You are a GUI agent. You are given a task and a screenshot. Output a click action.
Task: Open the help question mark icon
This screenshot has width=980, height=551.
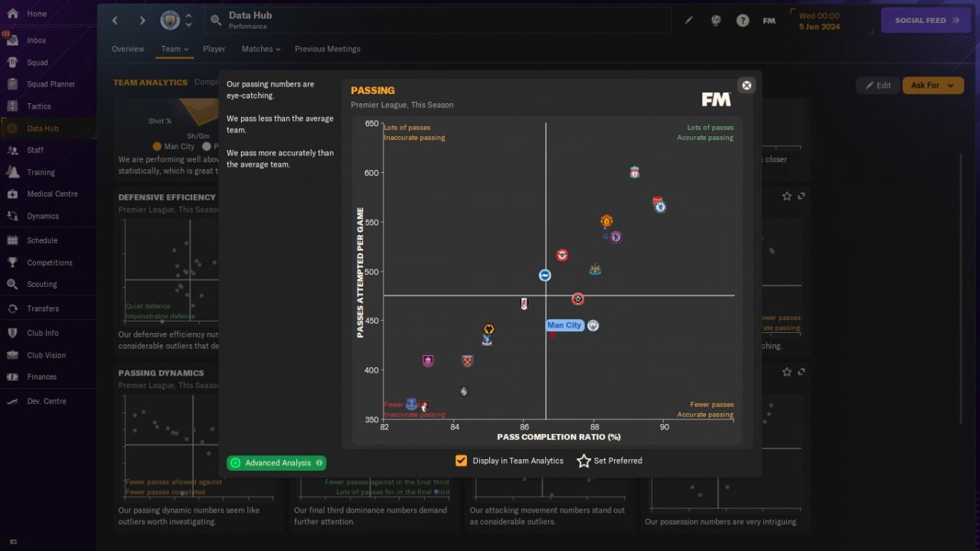click(x=743, y=21)
